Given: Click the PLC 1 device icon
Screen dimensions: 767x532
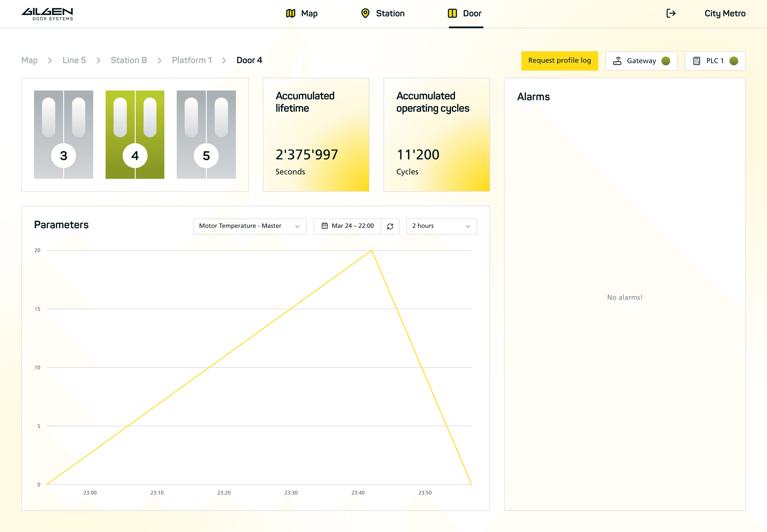Looking at the screenshot, I should (697, 61).
